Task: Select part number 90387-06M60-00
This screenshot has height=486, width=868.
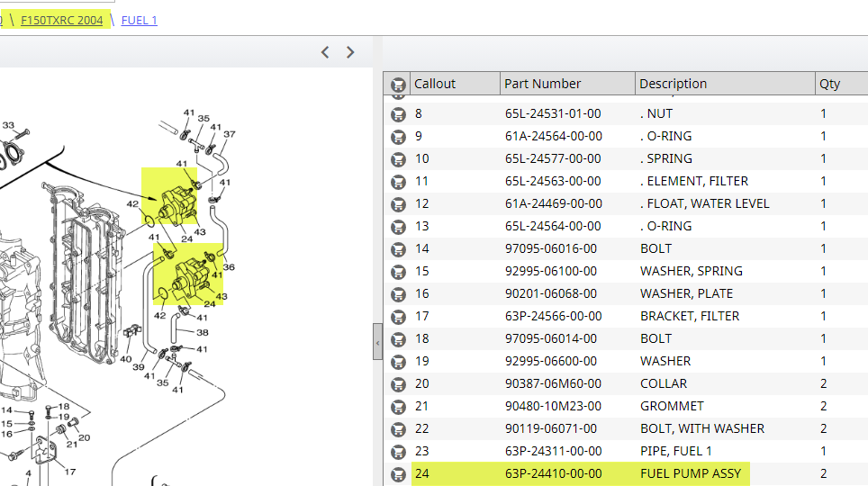Action: (x=553, y=383)
